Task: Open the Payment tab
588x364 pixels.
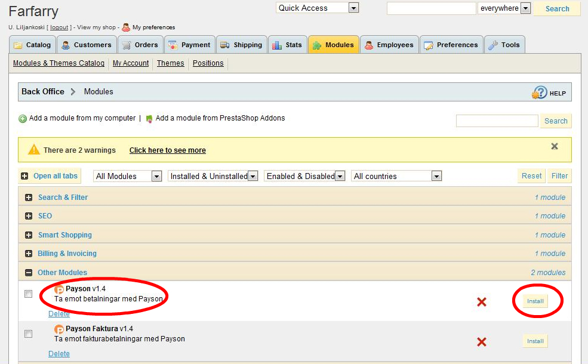Action: coord(190,45)
